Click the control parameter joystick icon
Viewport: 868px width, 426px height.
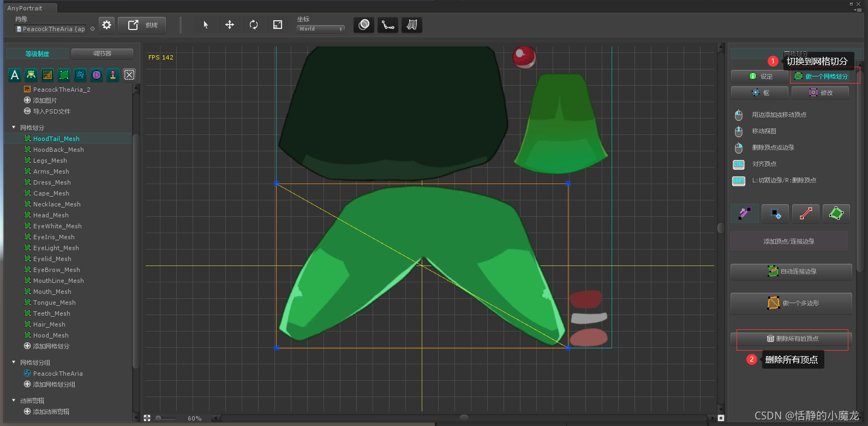113,75
